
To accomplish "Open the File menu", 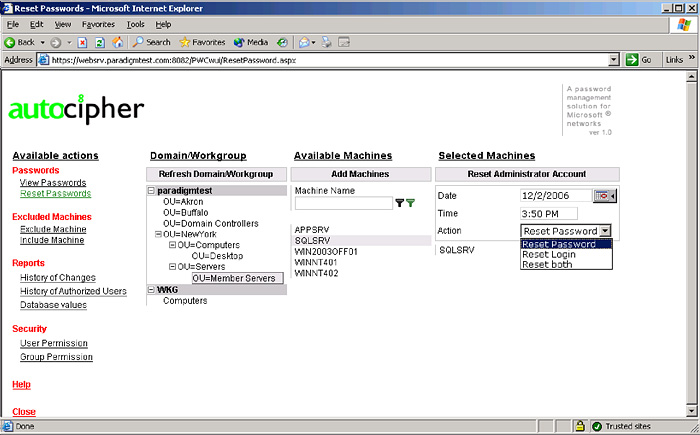I will click(13, 25).
